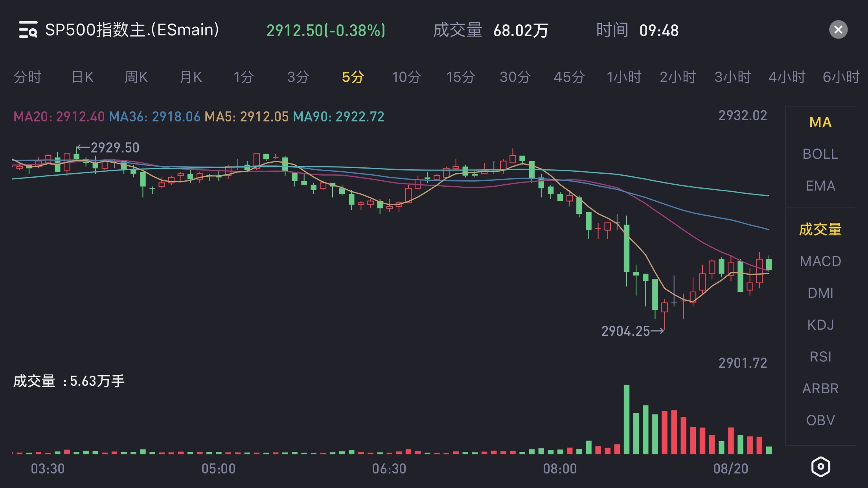Click the 成交量 68.02万 header value
The width and height of the screenshot is (868, 488).
point(491,30)
